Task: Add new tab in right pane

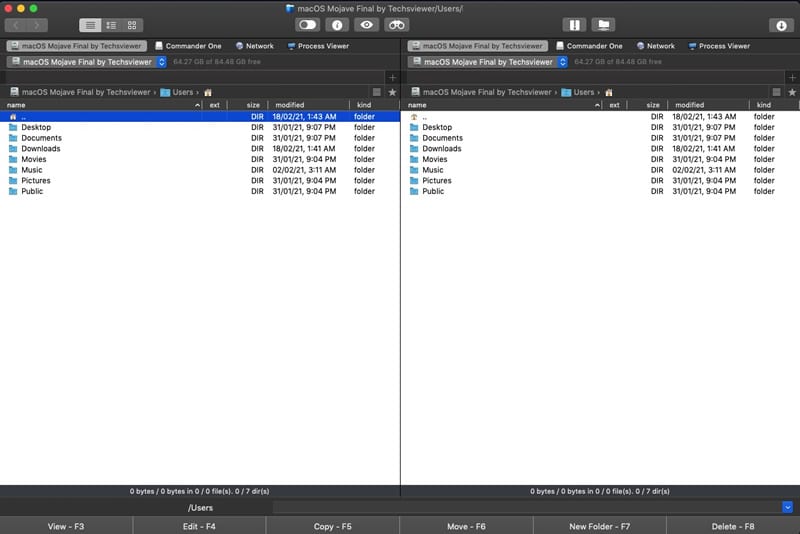Action: pyautogui.click(x=792, y=78)
